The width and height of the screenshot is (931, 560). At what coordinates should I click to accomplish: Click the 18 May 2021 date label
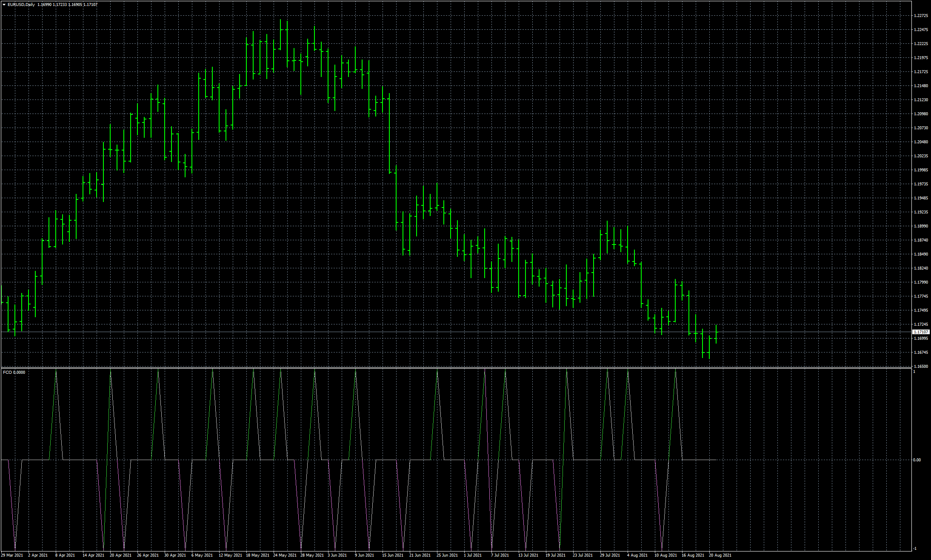tap(257, 555)
